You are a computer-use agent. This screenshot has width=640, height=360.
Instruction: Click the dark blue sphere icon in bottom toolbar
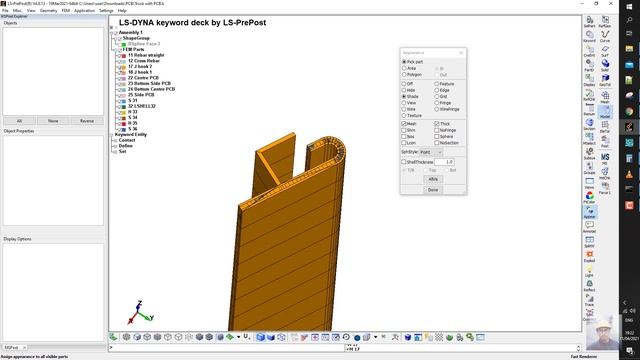(x=357, y=337)
